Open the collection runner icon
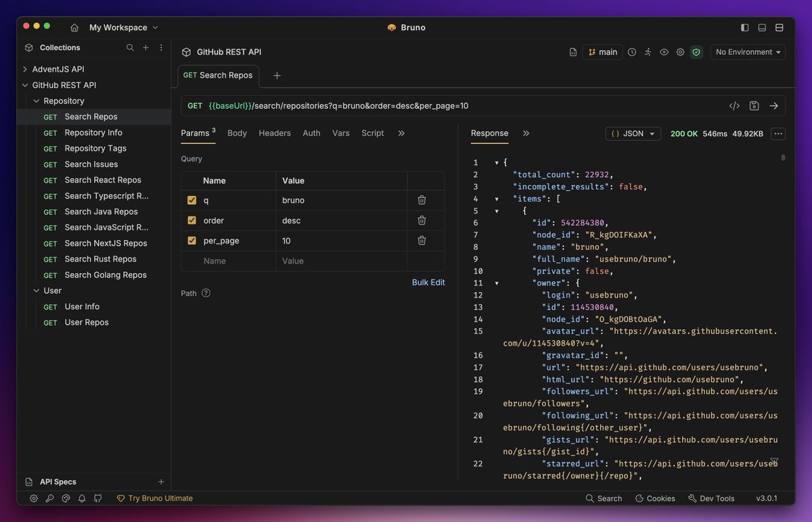This screenshot has width=812, height=522. 648,52
